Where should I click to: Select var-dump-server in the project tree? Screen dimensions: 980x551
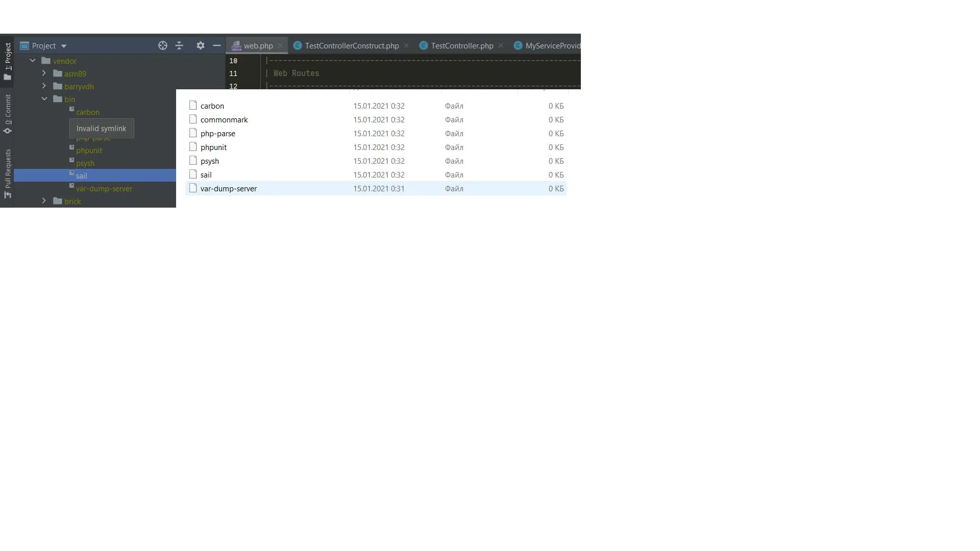coord(104,189)
